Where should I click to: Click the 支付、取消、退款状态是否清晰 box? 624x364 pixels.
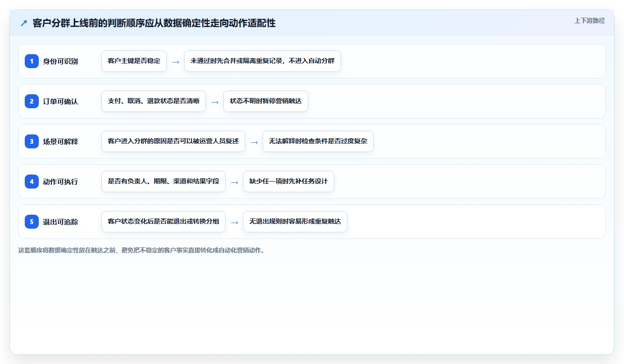click(x=154, y=101)
